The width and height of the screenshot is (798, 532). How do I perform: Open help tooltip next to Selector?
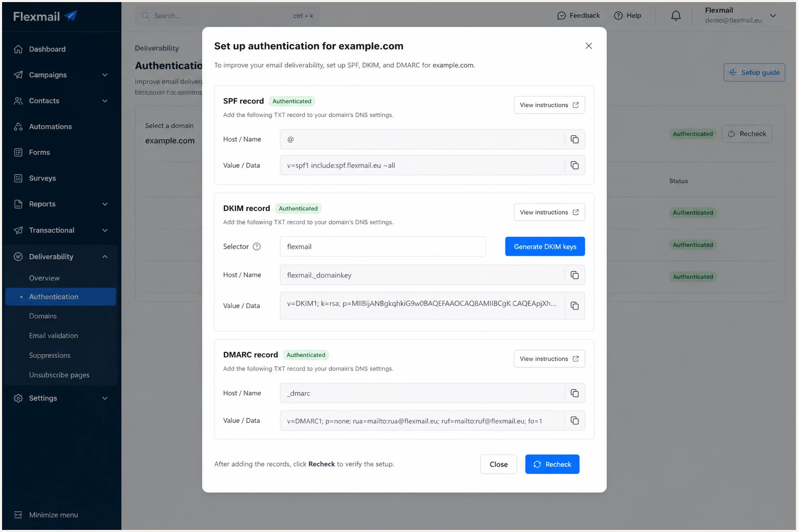(257, 247)
